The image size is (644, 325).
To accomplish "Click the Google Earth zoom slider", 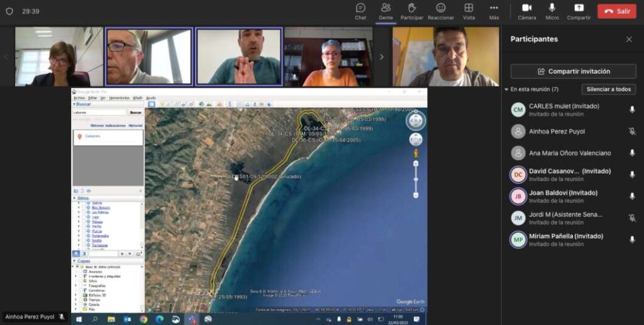I will [416, 179].
